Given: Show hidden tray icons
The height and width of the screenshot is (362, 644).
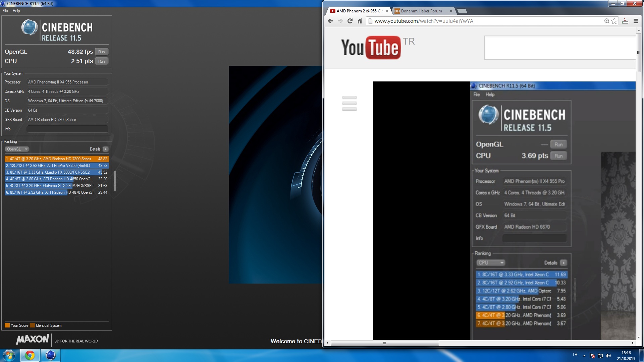Looking at the screenshot, I should [x=584, y=356].
